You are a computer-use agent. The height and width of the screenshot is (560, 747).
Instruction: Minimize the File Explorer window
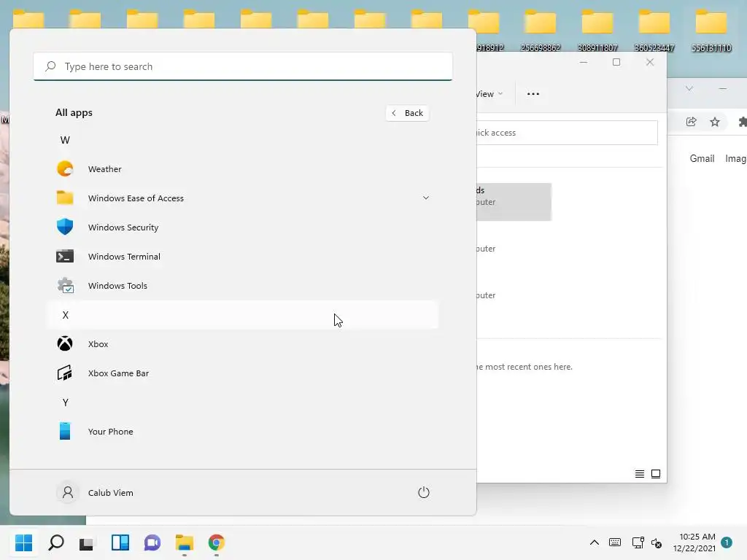pyautogui.click(x=584, y=62)
